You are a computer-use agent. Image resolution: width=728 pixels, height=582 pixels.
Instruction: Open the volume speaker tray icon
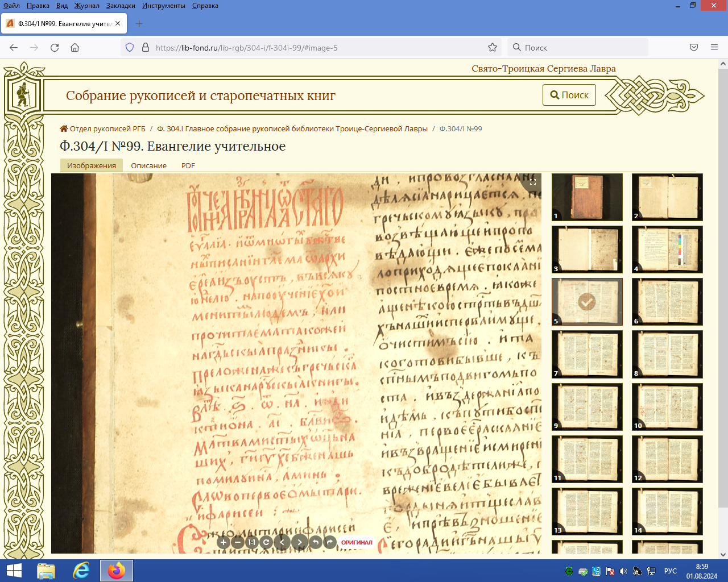tap(623, 571)
